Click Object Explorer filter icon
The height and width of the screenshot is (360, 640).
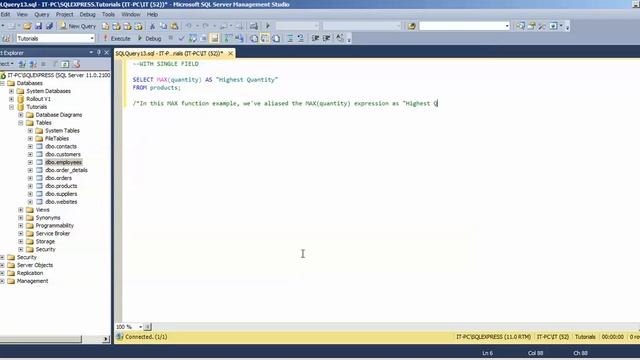55,64
